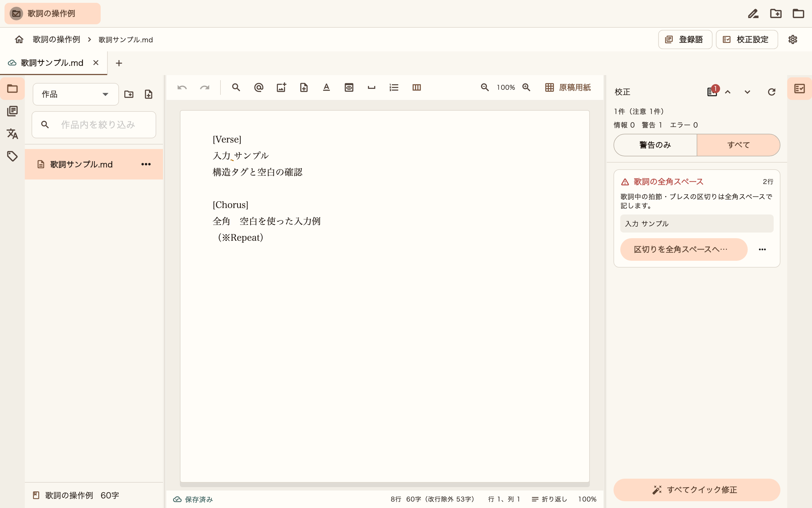The image size is (812, 508).
Task: Refresh proofreading results
Action: click(x=772, y=92)
